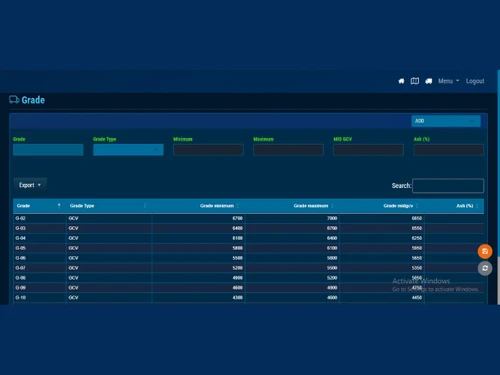Viewport: 500px width, 375px height.
Task: Select the G-03 grade cell
Action: pyautogui.click(x=39, y=228)
